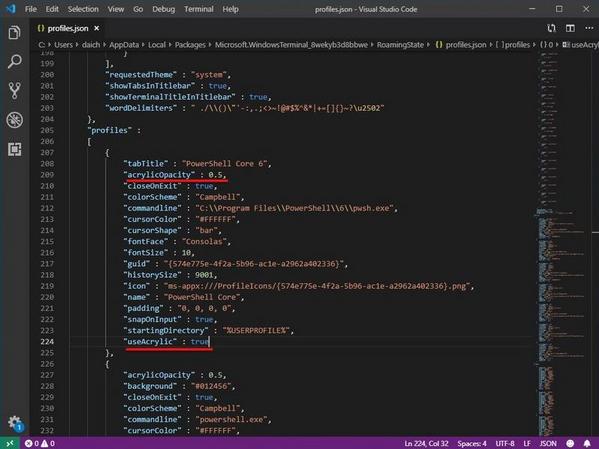Click the Open Changes compare icon
Screen dimensions: 599x449
(x=551, y=28)
